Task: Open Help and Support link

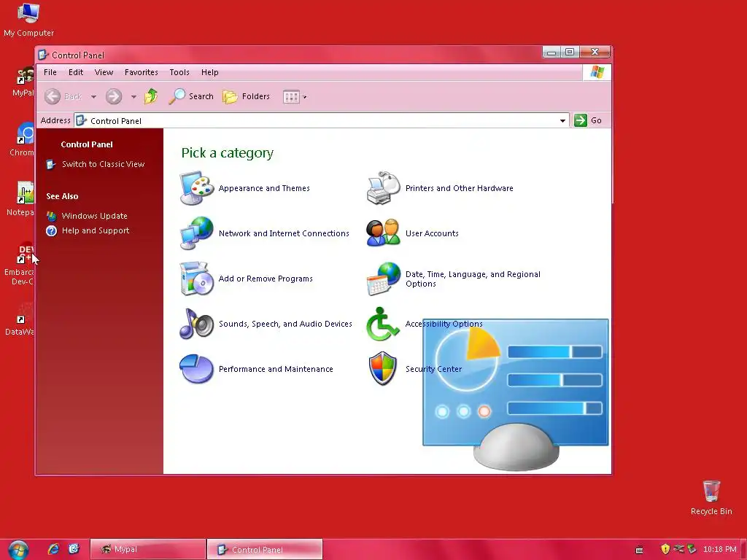Action: (x=96, y=230)
